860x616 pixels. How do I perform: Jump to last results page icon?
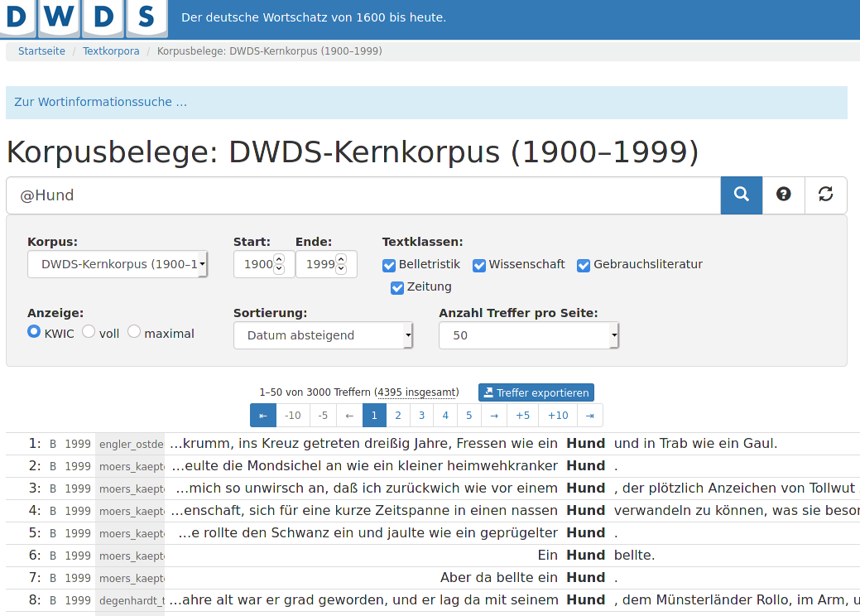coord(589,416)
